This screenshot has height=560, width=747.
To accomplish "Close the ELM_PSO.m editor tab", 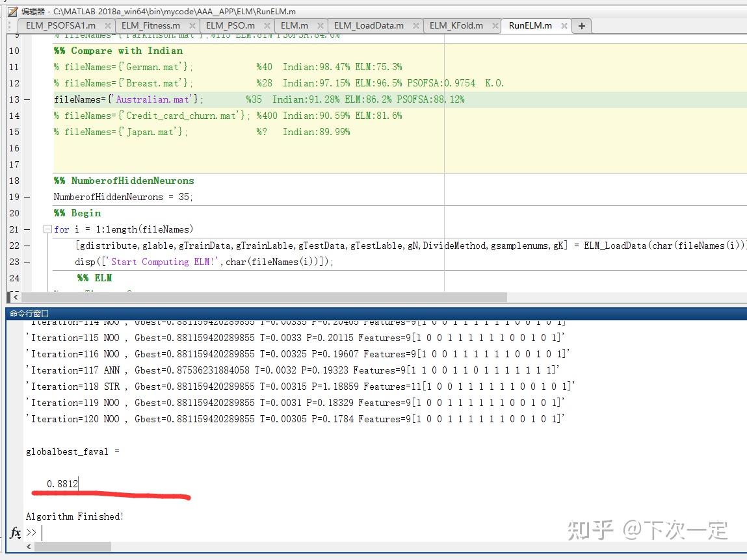I will point(267,26).
